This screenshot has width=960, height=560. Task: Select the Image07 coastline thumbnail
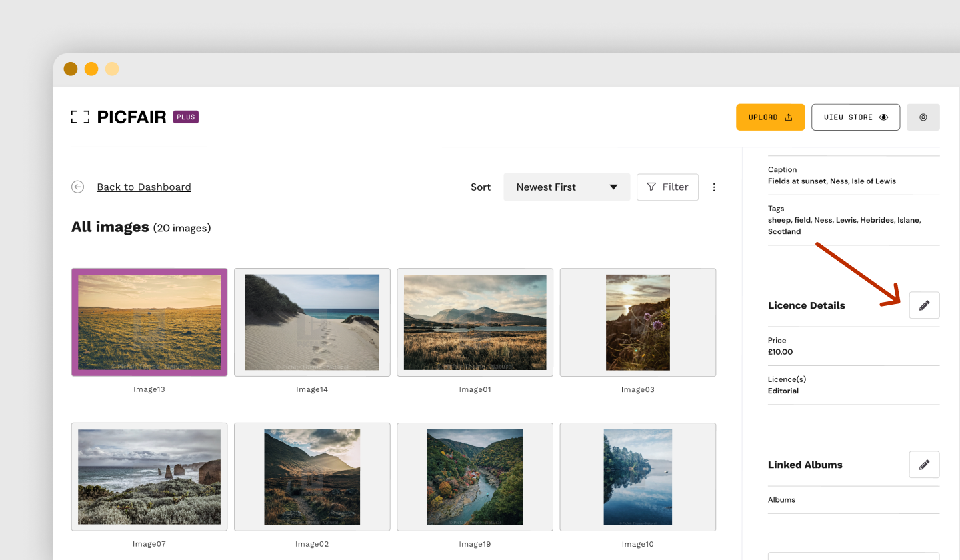tap(149, 477)
